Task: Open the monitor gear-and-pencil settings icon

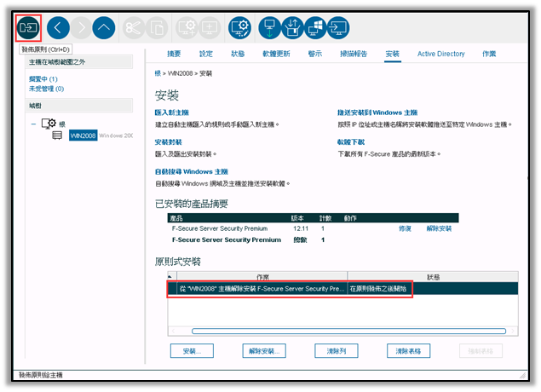Action: point(239,27)
